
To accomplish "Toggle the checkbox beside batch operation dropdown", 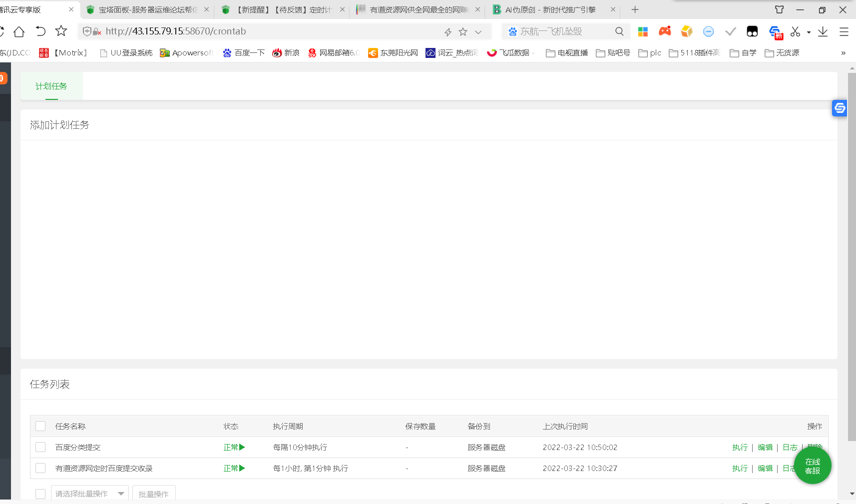I will [40, 494].
